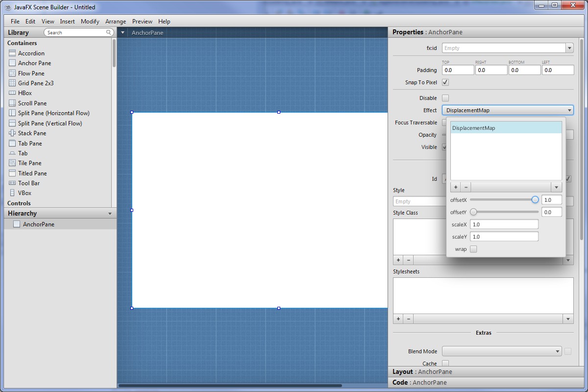The image size is (588, 392).
Task: Pick the Split Pane (Horizontal Flow) icon
Action: tap(12, 113)
